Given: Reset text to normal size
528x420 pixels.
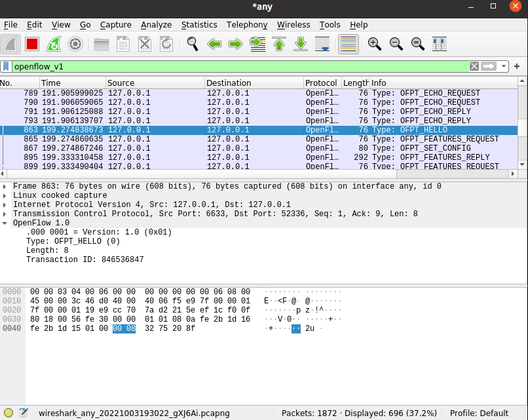Looking at the screenshot, I should pyautogui.click(x=417, y=44).
